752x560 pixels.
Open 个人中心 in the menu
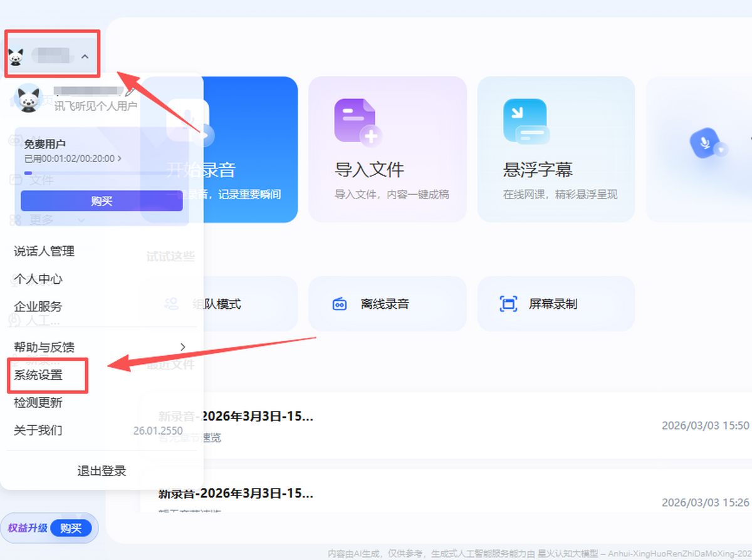(x=38, y=279)
